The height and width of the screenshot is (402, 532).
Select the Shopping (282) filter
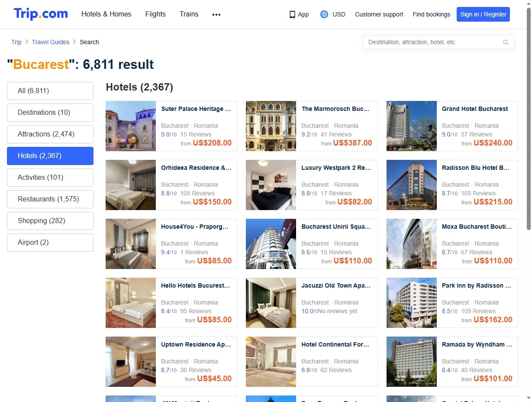pyautogui.click(x=50, y=221)
